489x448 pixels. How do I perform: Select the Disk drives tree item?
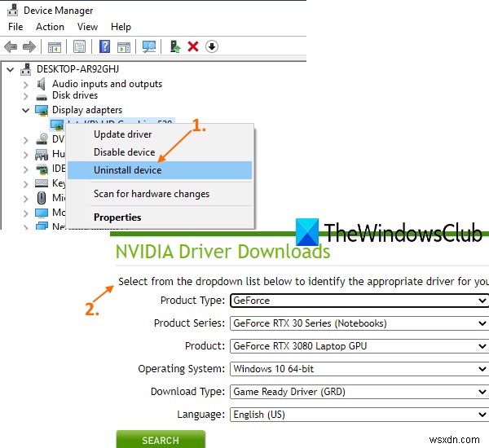point(74,95)
